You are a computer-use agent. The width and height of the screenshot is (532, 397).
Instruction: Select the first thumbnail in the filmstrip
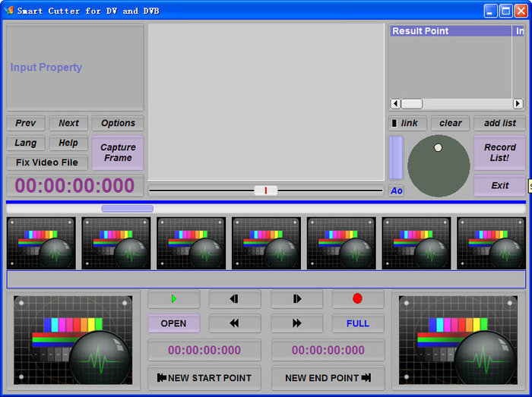click(x=41, y=244)
